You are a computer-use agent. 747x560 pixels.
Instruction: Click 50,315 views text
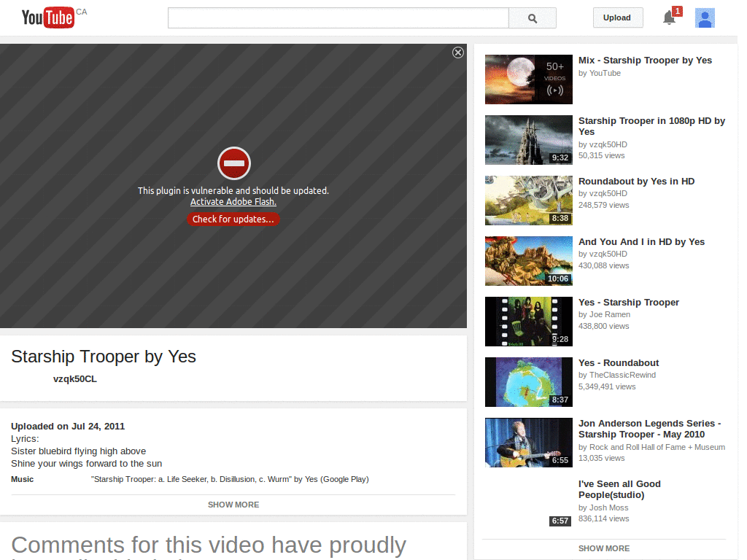(x=601, y=156)
